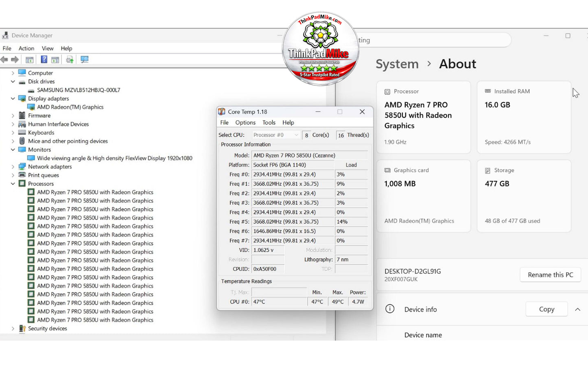Expand the Security devices node arrow
Viewport: 588px width, 369px height.
13,328
